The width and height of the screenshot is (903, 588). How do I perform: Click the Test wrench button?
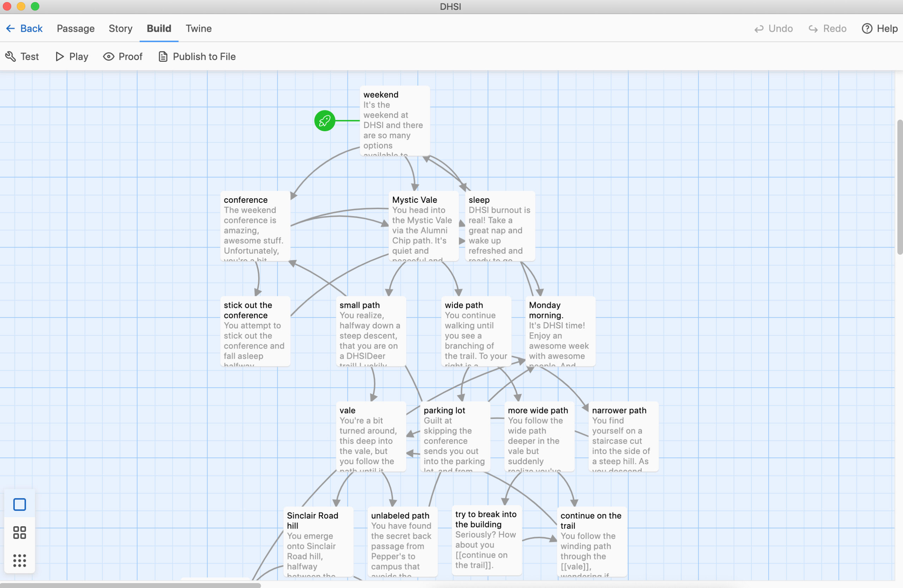coord(22,56)
